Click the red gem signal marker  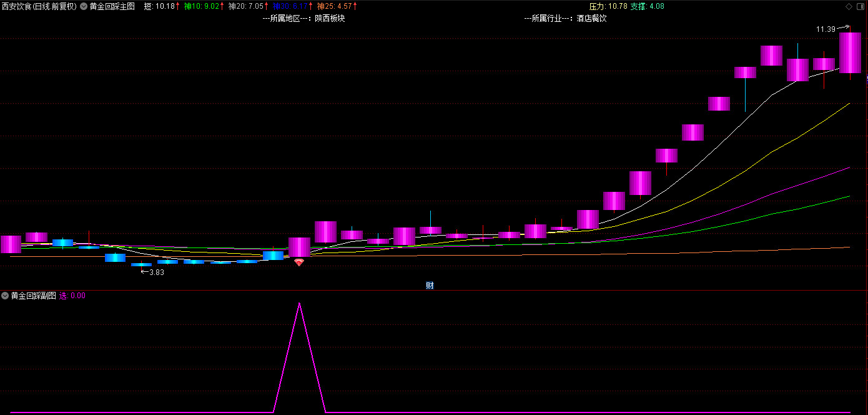(299, 262)
